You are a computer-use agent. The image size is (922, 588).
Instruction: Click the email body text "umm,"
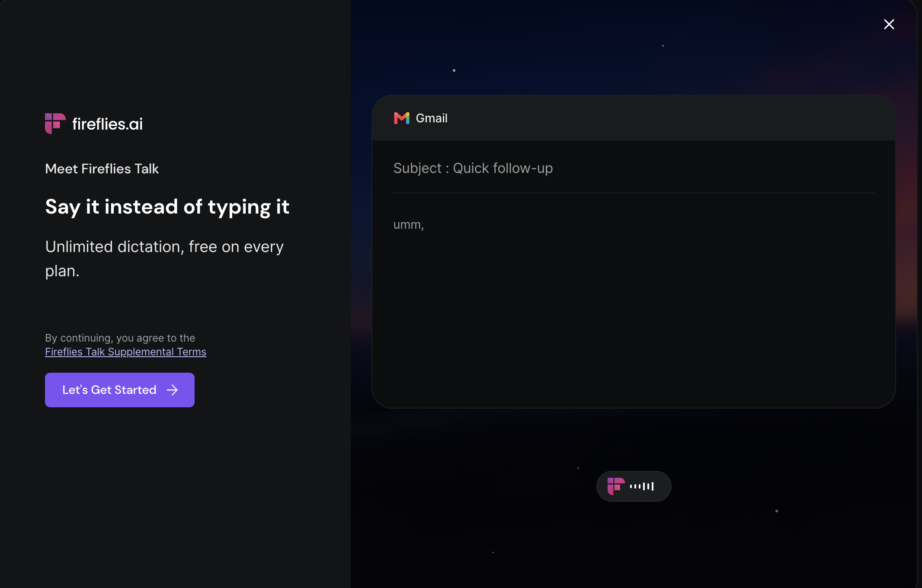coord(409,225)
